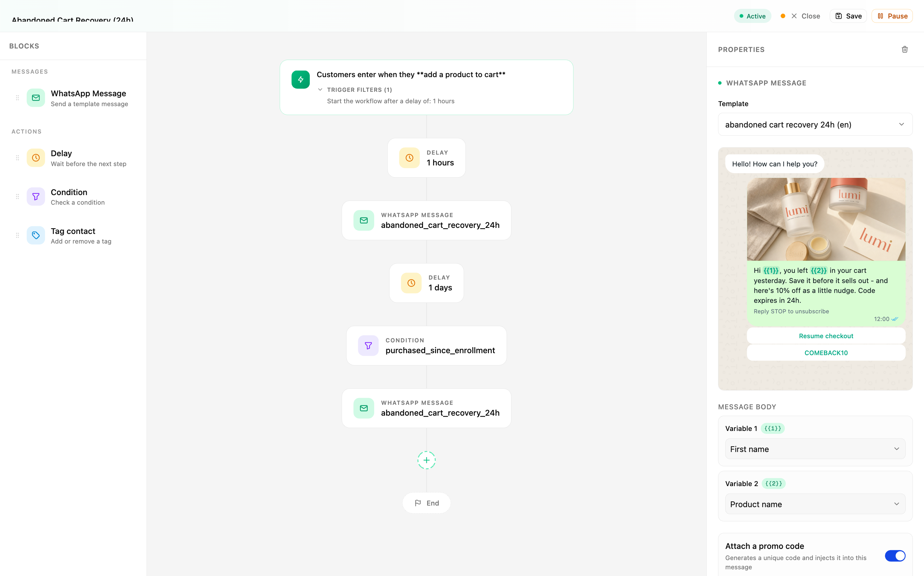
Task: Click the clock icon on the 1 days delay node
Action: click(x=411, y=283)
